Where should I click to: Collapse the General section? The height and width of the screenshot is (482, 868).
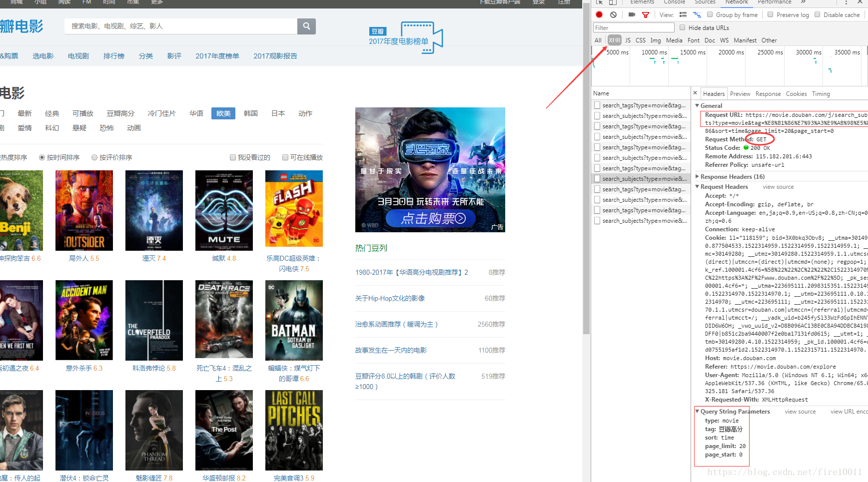(x=697, y=106)
